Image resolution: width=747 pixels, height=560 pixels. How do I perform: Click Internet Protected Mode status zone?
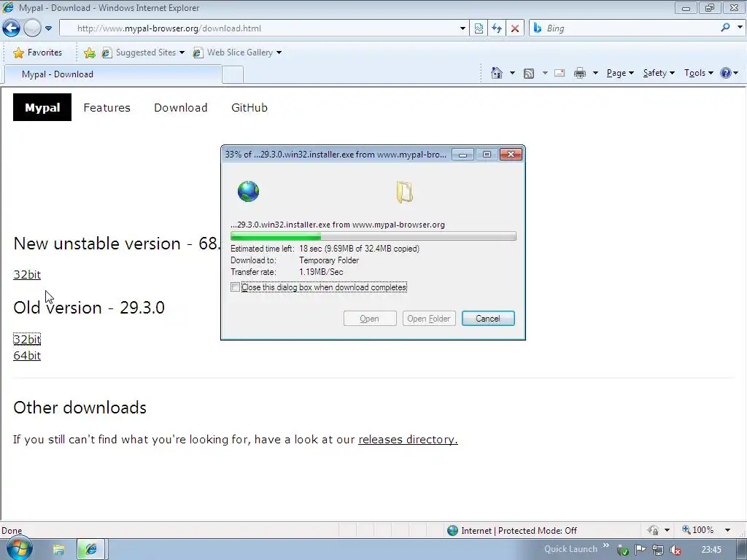512,531
